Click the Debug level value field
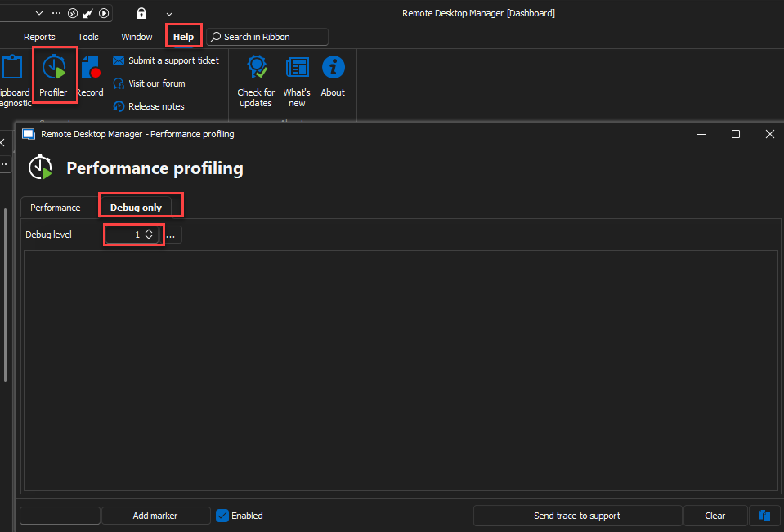Image resolution: width=784 pixels, height=532 pixels. pos(125,235)
